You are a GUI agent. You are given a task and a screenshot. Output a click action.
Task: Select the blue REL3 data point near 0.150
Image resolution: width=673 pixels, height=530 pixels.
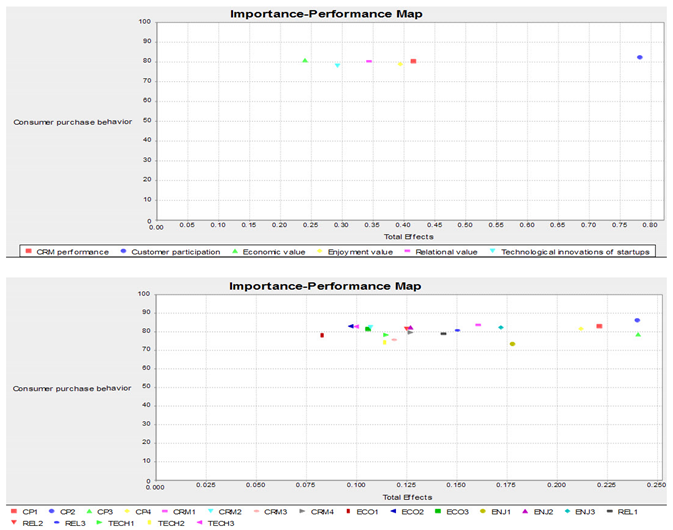(458, 330)
